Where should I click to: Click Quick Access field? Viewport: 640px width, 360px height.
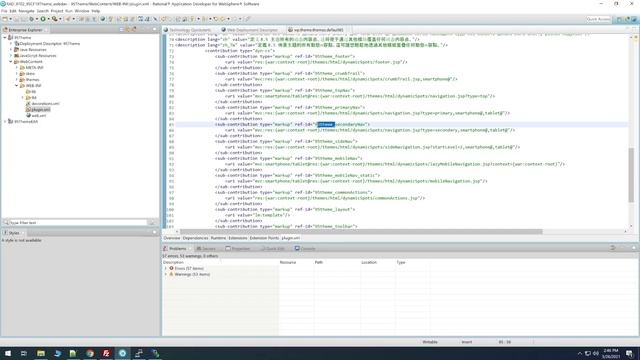598,19
